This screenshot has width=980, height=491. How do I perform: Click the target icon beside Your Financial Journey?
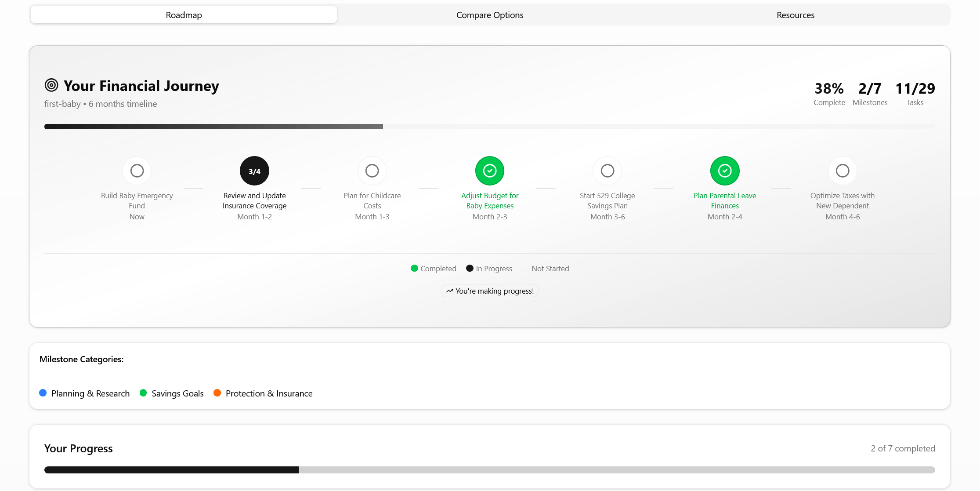pyautogui.click(x=51, y=85)
